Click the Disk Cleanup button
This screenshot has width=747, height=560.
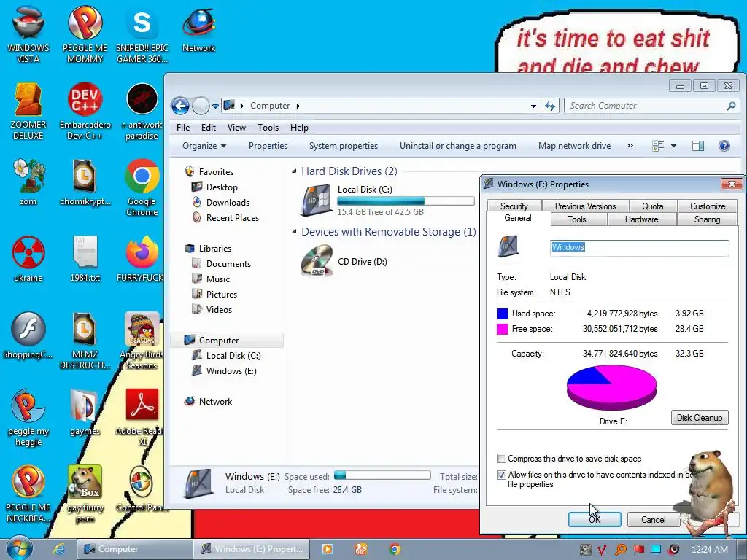click(700, 418)
